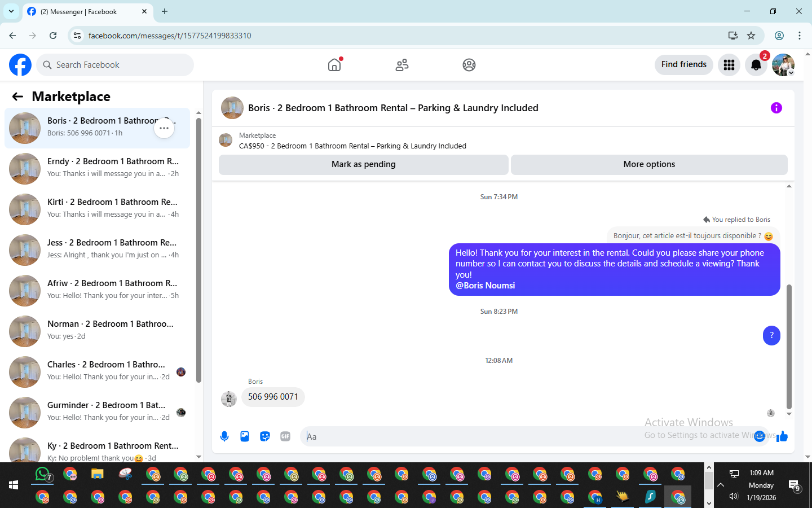Open the Kirti conversation
Image resolution: width=812 pixels, height=508 pixels.
[x=97, y=209]
